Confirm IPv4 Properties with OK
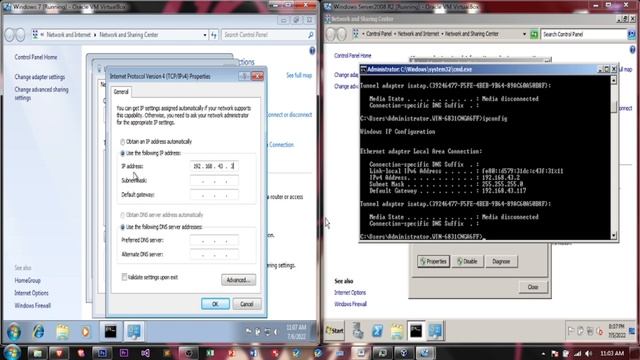Viewport: 640px width, 360px height. [215, 304]
